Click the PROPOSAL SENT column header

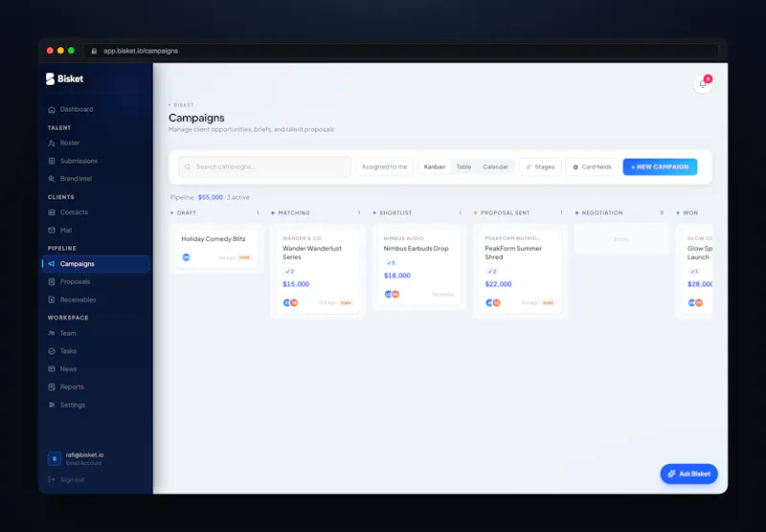[x=506, y=212]
